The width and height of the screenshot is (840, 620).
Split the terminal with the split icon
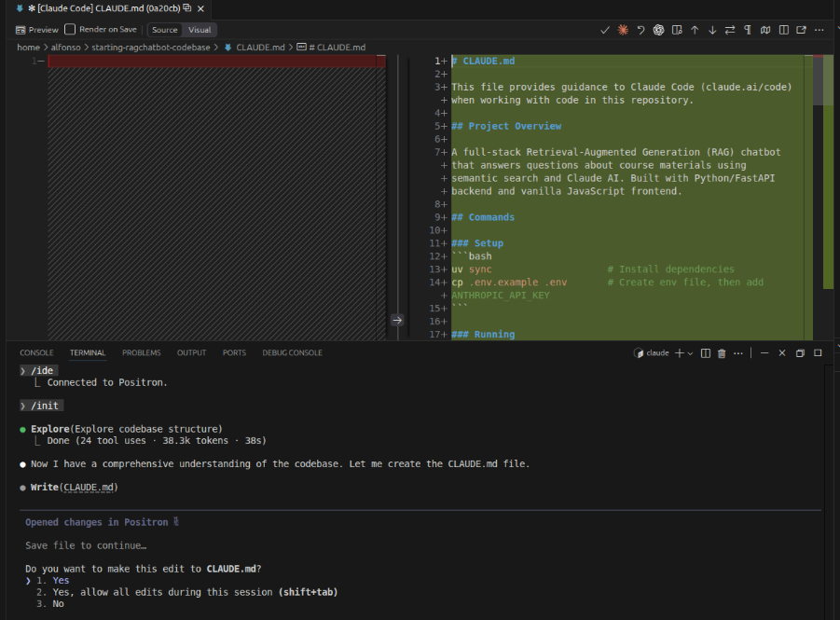pos(706,352)
